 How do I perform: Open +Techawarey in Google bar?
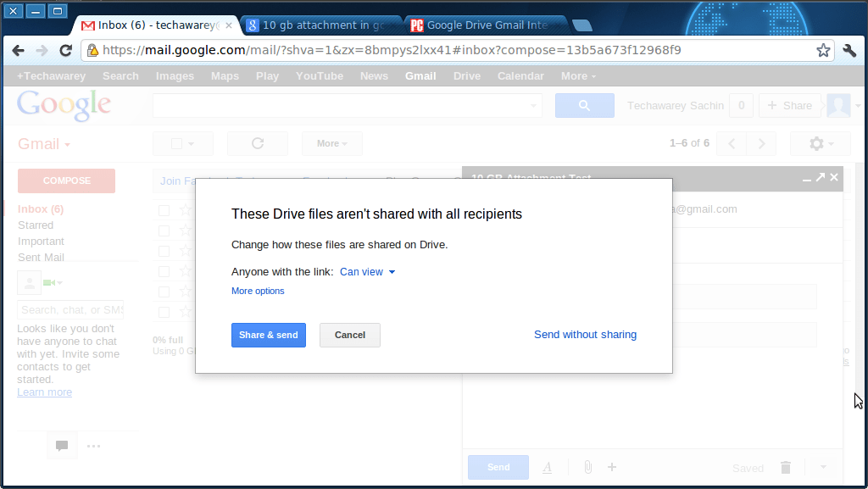51,75
